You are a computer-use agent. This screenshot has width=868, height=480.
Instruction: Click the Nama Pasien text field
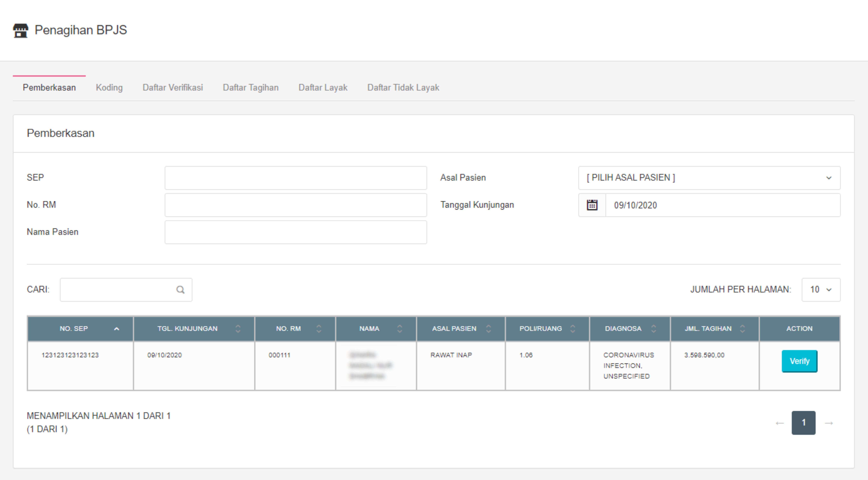295,232
